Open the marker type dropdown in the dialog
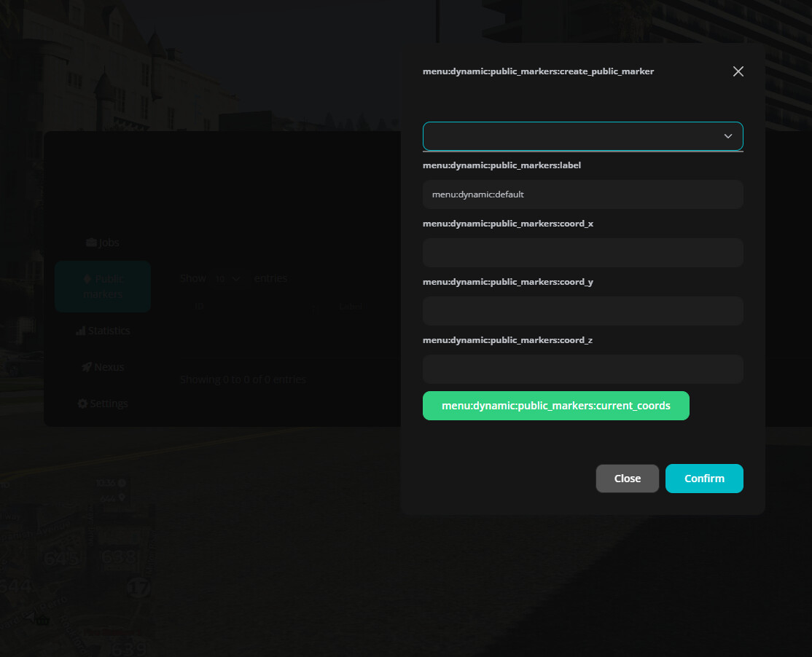The width and height of the screenshot is (812, 657). click(x=582, y=136)
